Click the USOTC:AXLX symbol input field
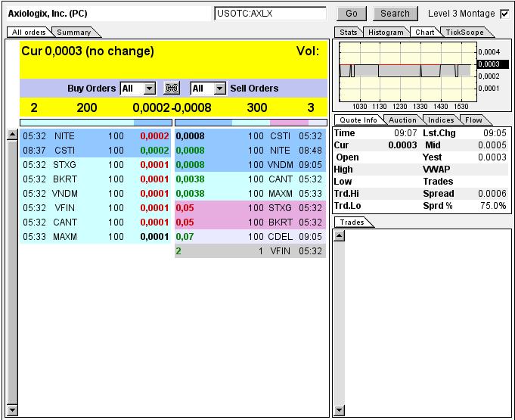The image size is (515, 420). coord(270,14)
